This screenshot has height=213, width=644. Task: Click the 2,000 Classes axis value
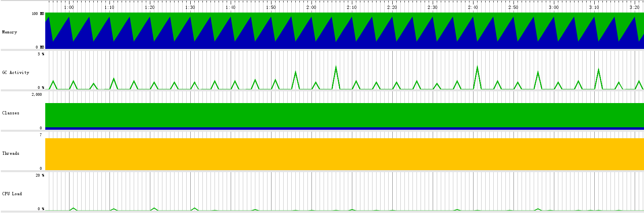[x=37, y=95]
